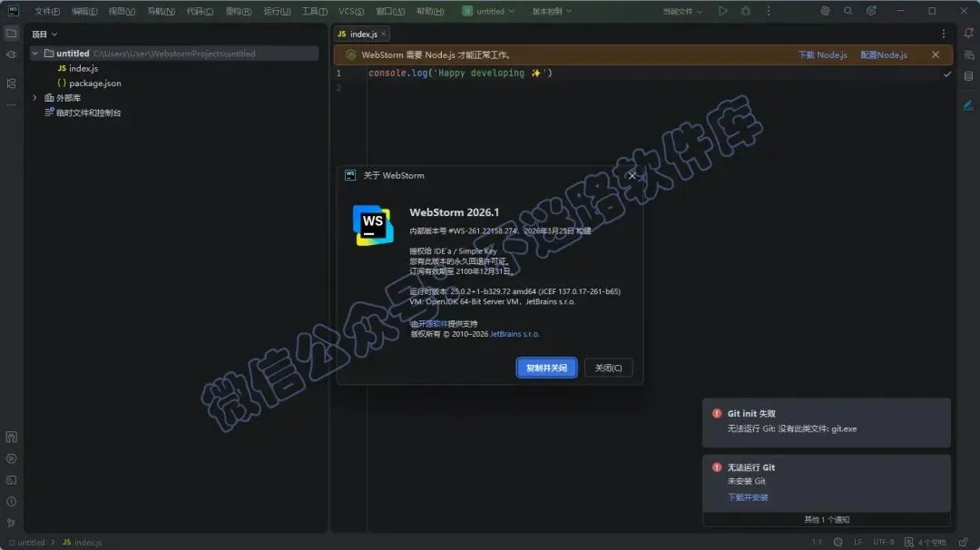Open the npm tool window icon

pyautogui.click(x=11, y=437)
